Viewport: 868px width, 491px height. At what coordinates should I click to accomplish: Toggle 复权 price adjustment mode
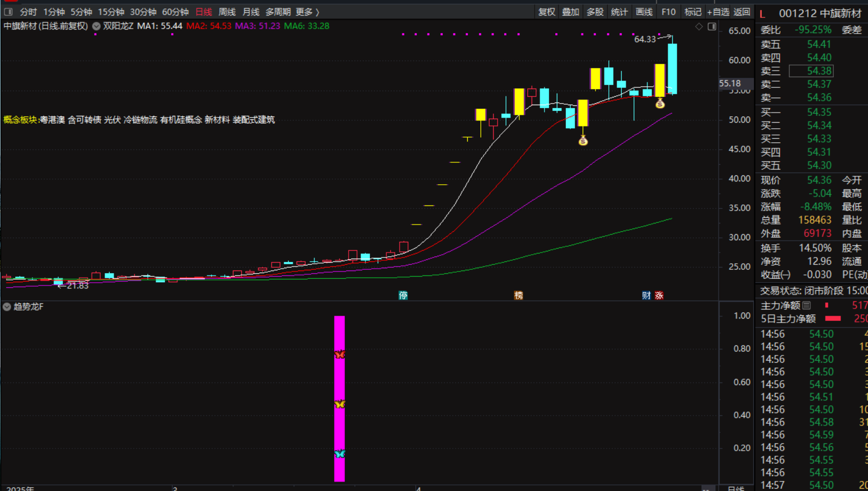coord(546,12)
